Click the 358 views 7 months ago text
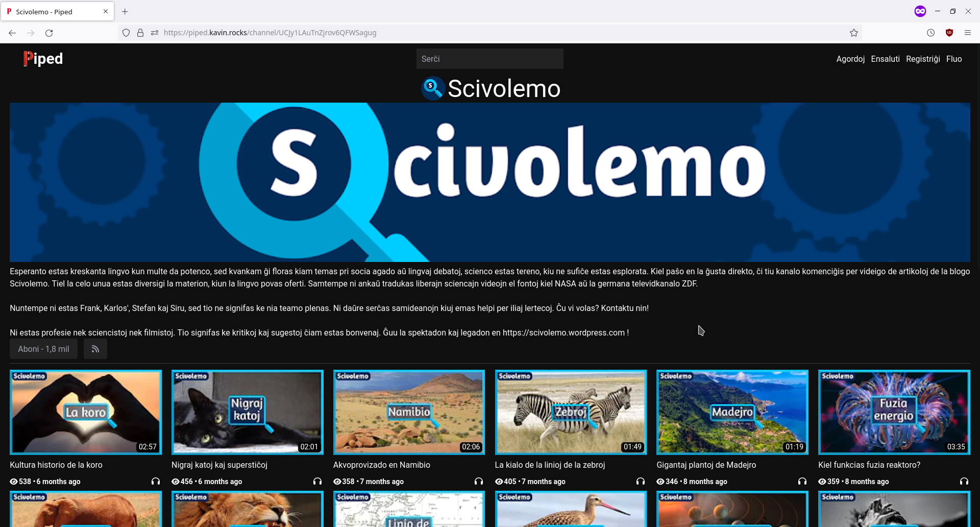This screenshot has width=980, height=527. (369, 482)
